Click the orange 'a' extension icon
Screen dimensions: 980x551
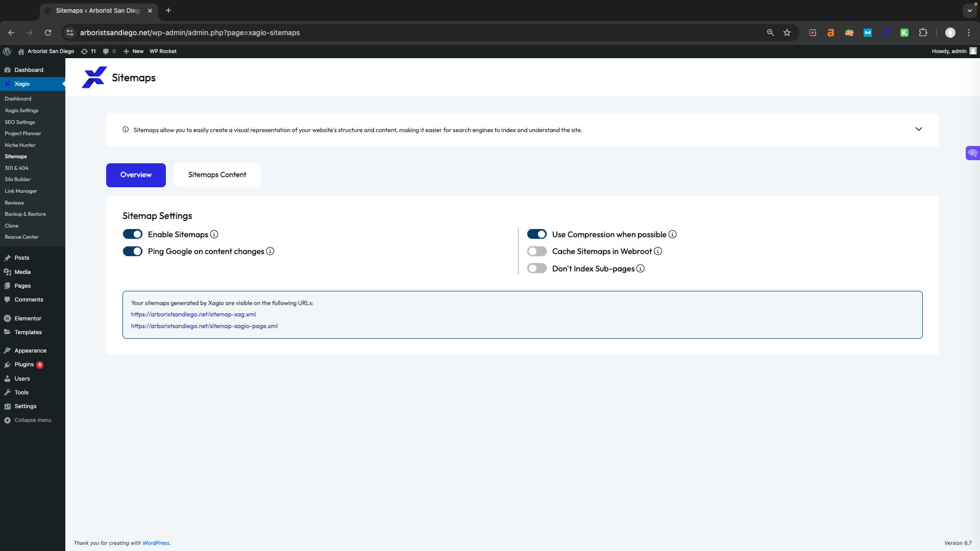[831, 33]
